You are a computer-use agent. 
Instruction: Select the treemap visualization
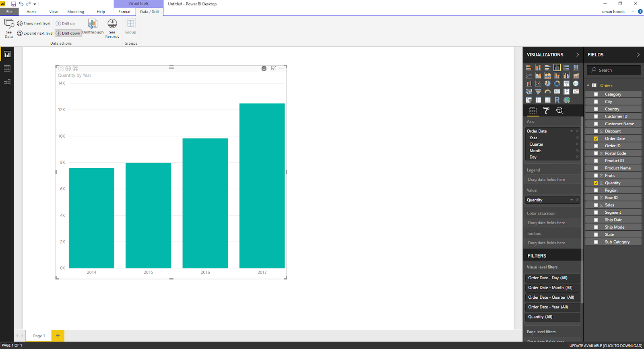click(x=566, y=83)
